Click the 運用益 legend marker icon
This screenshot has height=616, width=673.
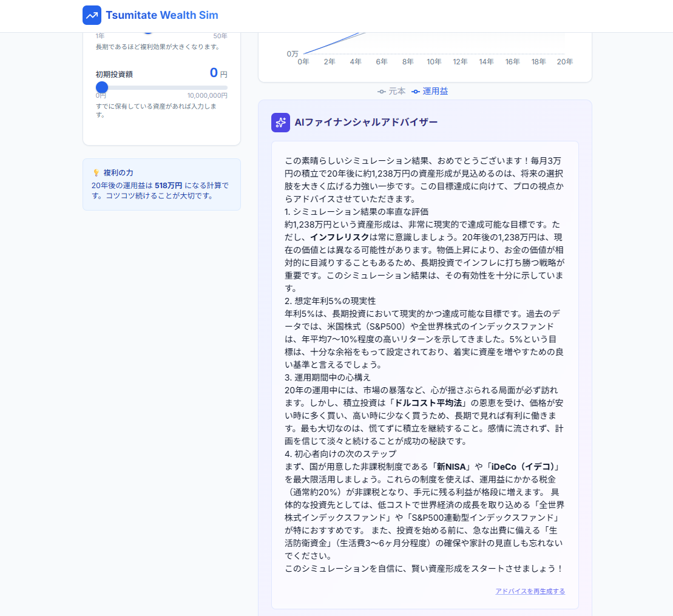pyautogui.click(x=416, y=92)
